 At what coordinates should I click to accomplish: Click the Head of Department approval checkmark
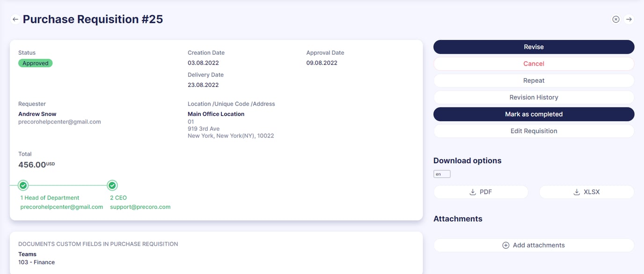point(23,185)
